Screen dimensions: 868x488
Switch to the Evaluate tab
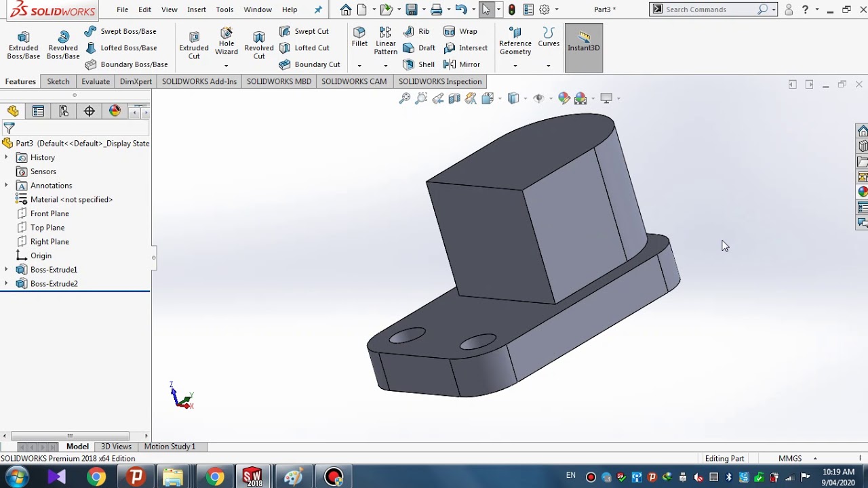[x=96, y=81]
